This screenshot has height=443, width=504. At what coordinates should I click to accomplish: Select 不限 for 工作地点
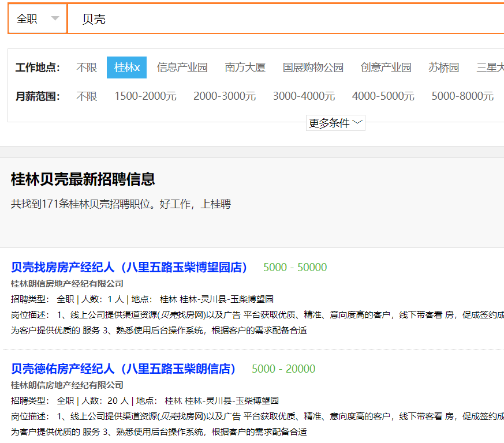[87, 67]
